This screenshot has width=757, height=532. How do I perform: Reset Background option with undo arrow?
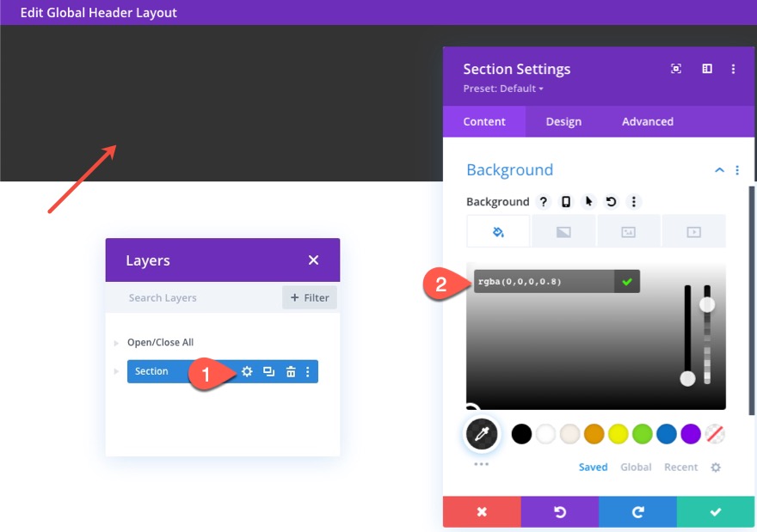pos(612,202)
